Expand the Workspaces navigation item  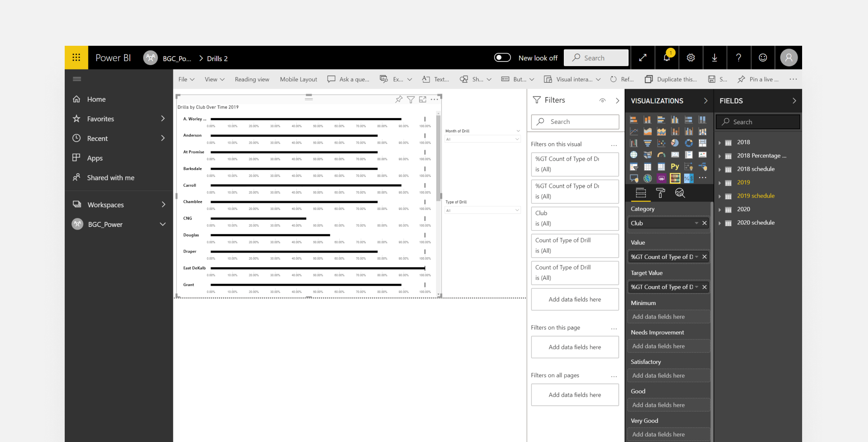click(163, 204)
